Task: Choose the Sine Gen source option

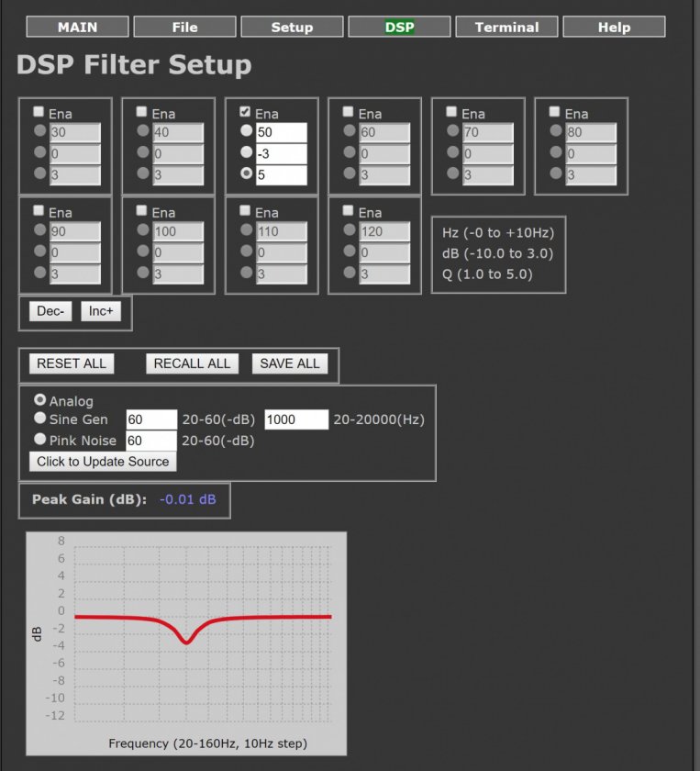Action: [39, 419]
